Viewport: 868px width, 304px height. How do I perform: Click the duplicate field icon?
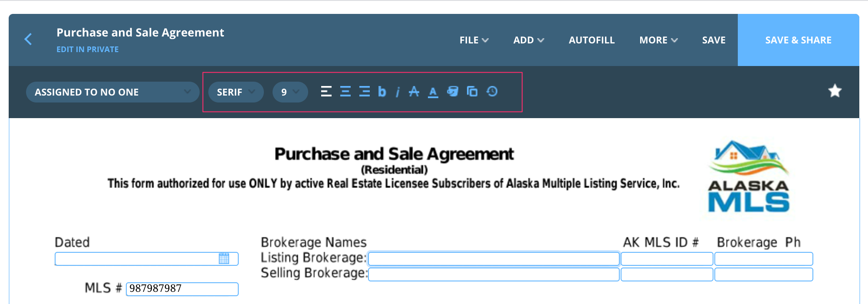click(x=472, y=92)
